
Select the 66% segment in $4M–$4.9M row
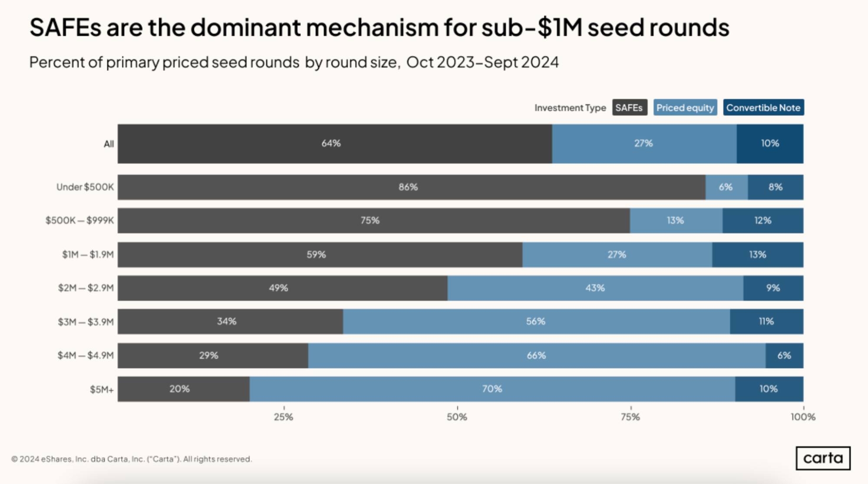(x=536, y=355)
